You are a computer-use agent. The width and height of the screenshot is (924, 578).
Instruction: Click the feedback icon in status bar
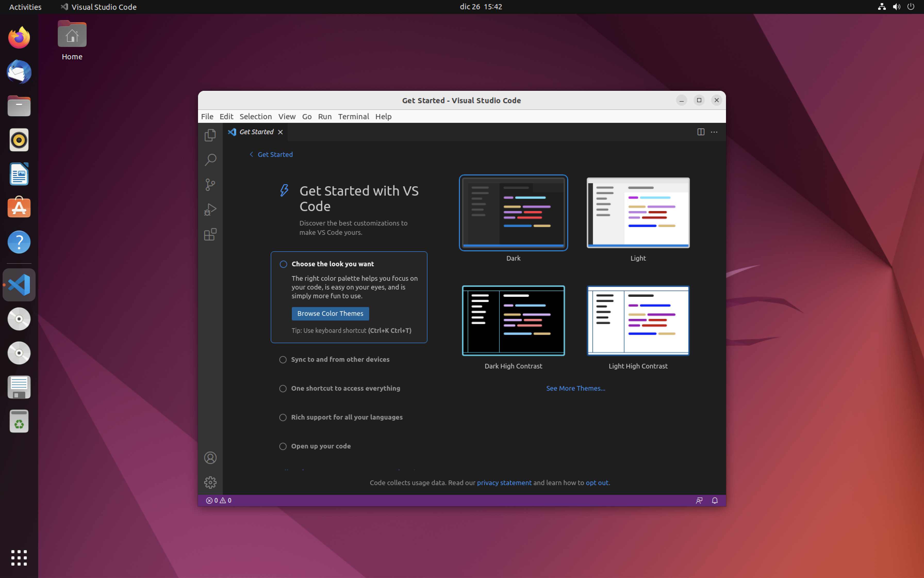[x=699, y=500]
